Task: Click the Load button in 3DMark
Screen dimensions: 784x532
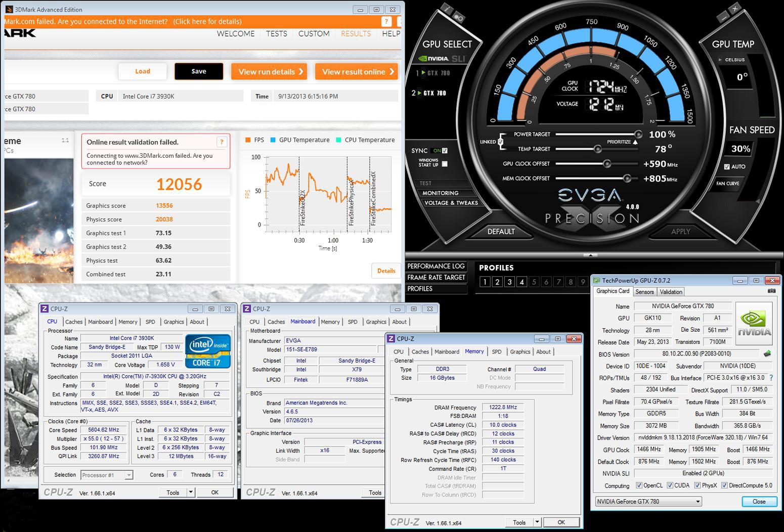Action: tap(143, 71)
